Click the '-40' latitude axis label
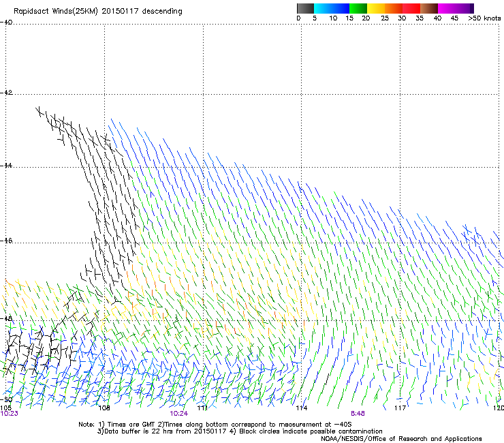Screen dimensions: 504x443 [x=6, y=22]
